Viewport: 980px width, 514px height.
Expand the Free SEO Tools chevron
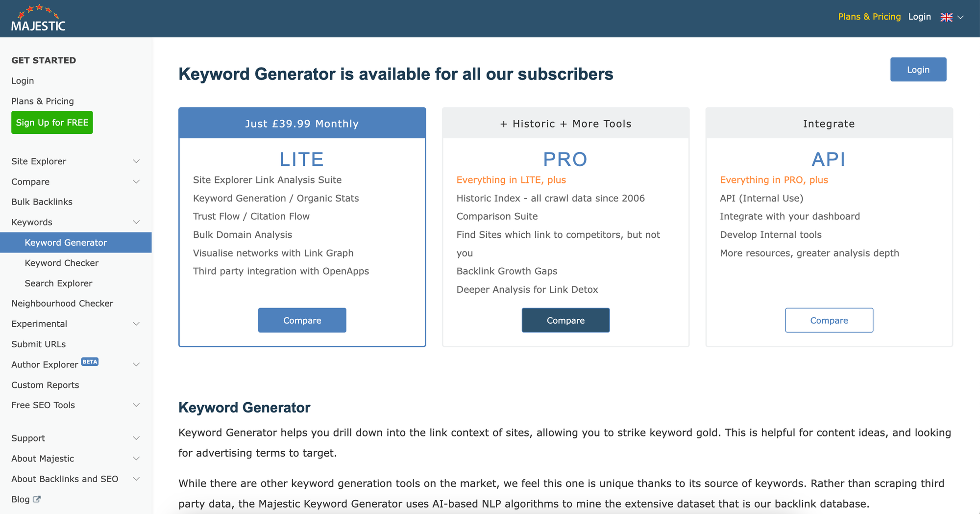pyautogui.click(x=136, y=405)
